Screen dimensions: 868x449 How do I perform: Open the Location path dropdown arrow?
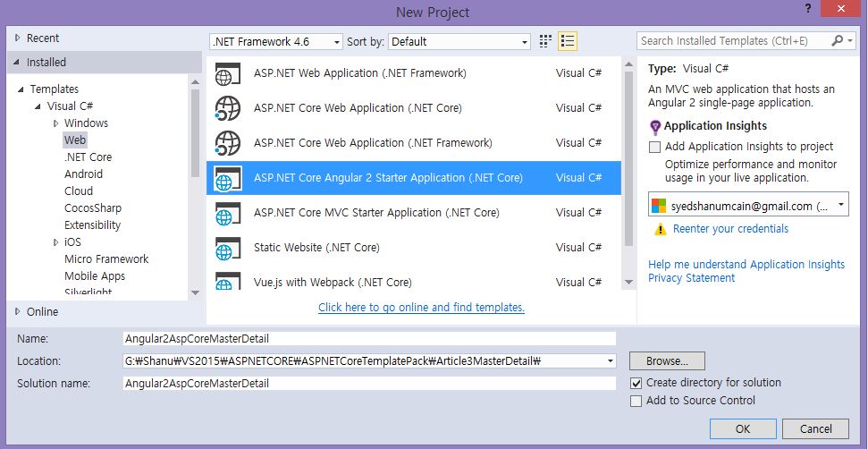(x=610, y=361)
